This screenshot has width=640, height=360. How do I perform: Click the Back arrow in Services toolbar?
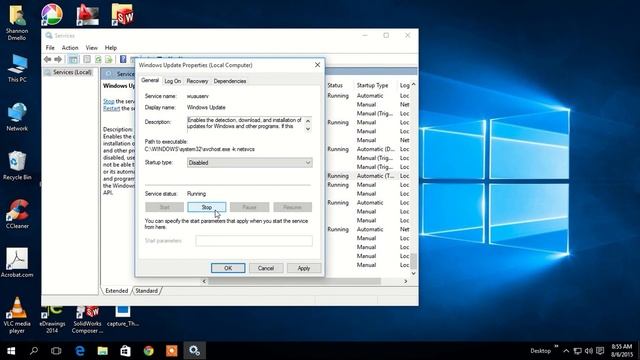pyautogui.click(x=47, y=60)
